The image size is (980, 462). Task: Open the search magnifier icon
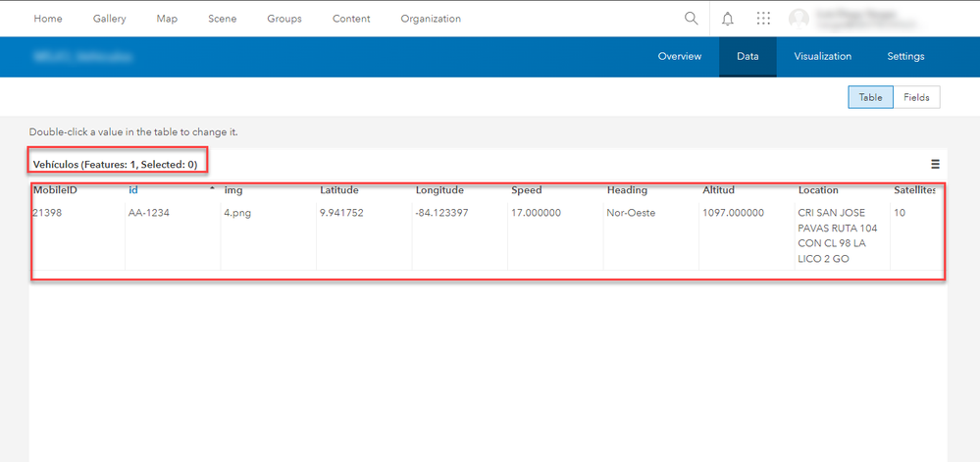pos(691,18)
